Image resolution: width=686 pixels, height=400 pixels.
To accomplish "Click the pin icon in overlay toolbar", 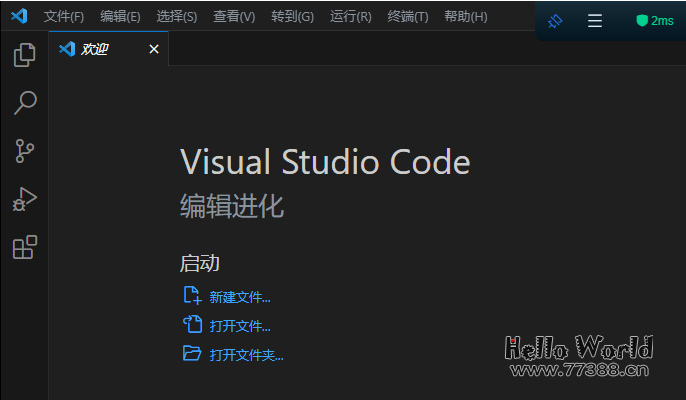I will [555, 21].
